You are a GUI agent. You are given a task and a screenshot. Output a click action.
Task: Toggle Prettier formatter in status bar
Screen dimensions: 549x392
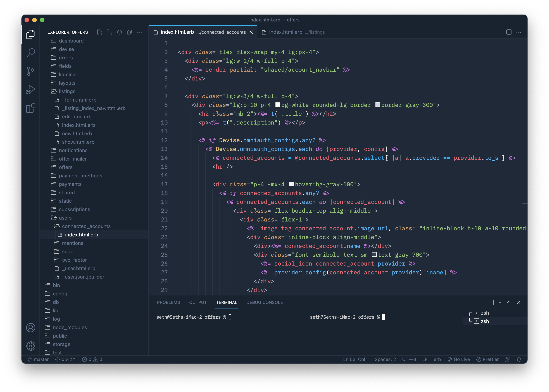(488, 359)
